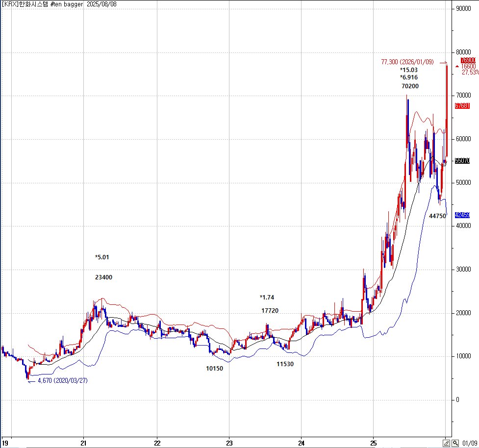
Task: Click the 44750 low annotation
Action: (437, 216)
